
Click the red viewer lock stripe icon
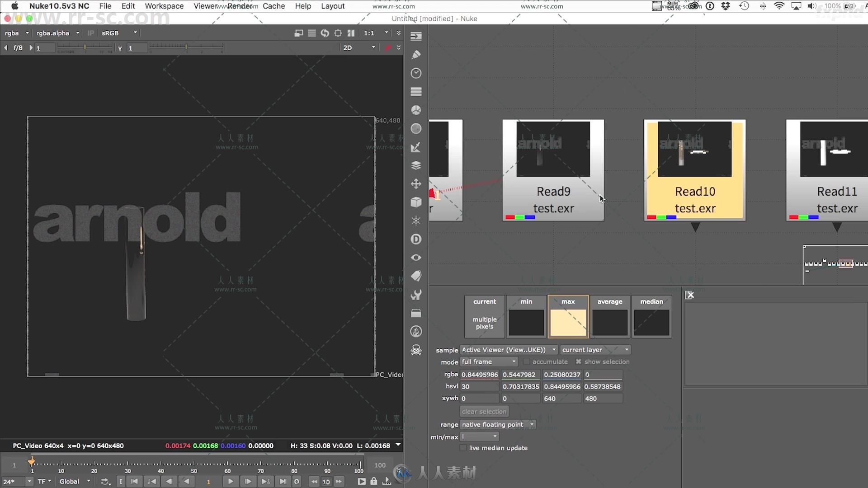(387, 47)
